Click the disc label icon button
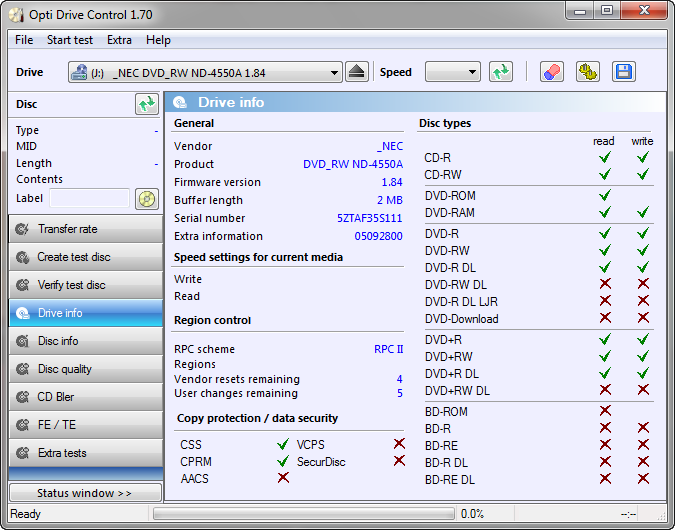Image resolution: width=675 pixels, height=530 pixels. 147,199
